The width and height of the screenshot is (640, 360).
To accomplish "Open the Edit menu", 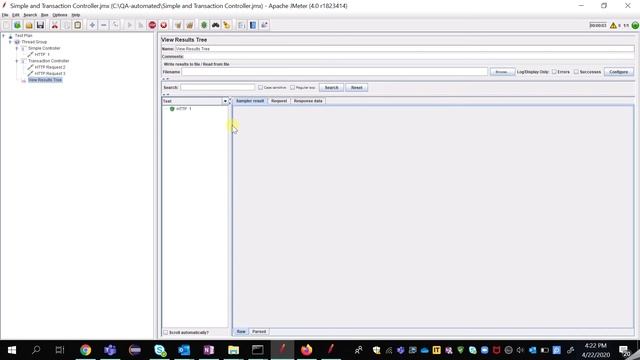I will 16,15.
